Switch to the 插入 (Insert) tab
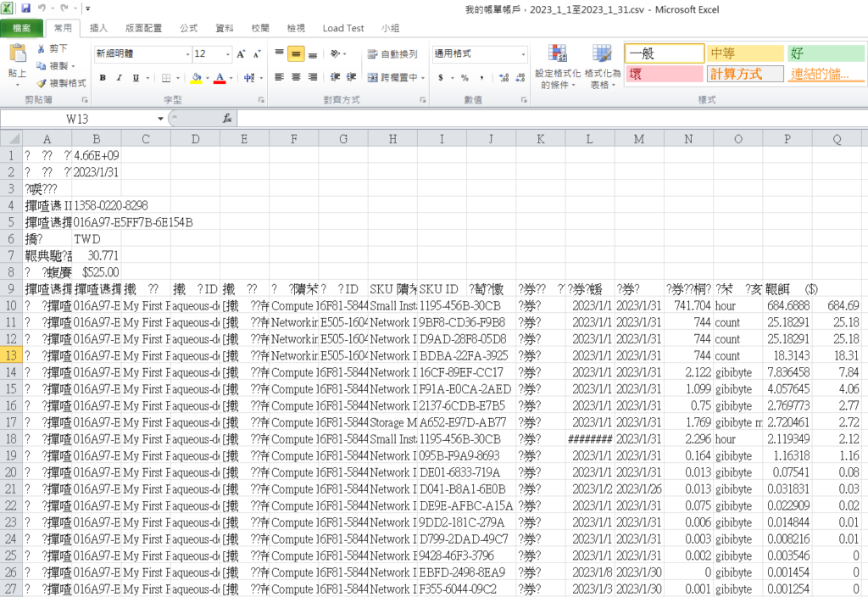This screenshot has height=597, width=868. (x=98, y=28)
